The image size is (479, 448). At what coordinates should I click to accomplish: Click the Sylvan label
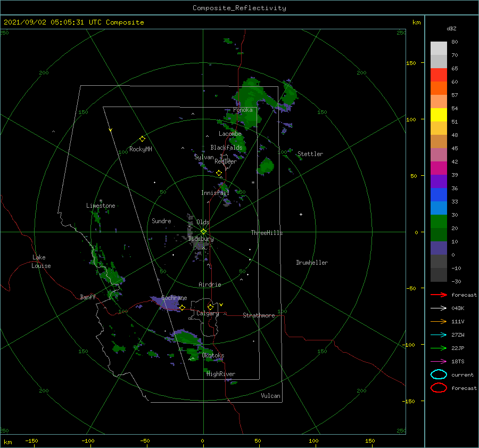coord(204,157)
